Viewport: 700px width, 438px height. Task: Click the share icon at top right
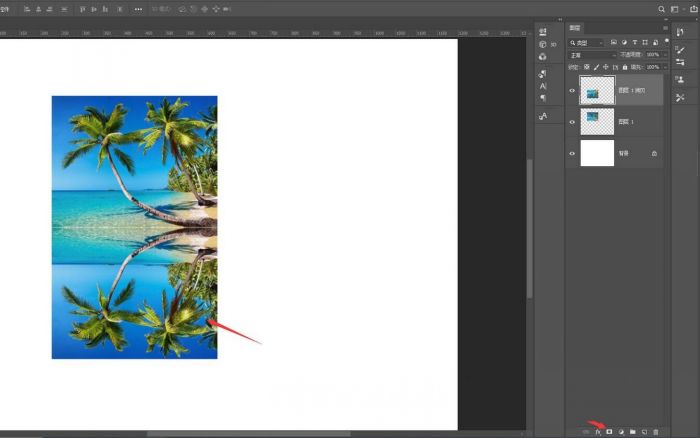(x=693, y=9)
